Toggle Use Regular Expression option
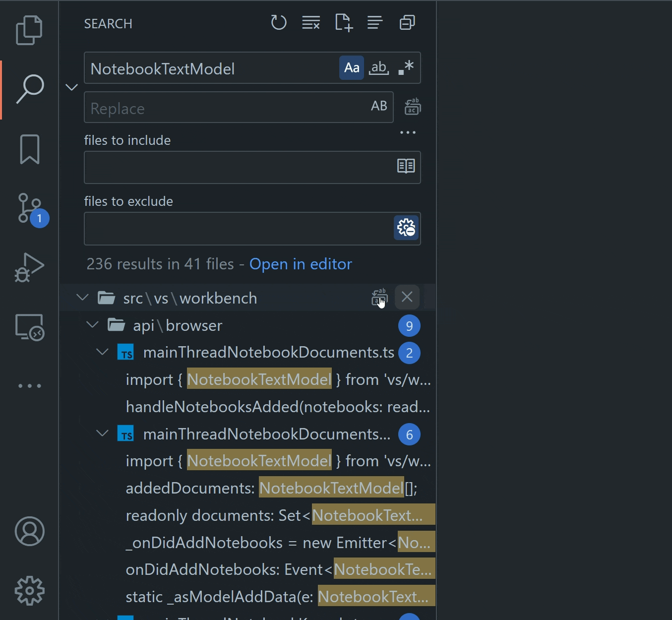This screenshot has width=672, height=620. click(x=405, y=67)
